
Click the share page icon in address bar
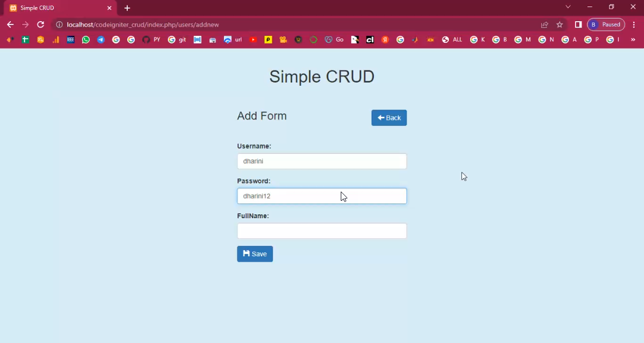pos(545,24)
